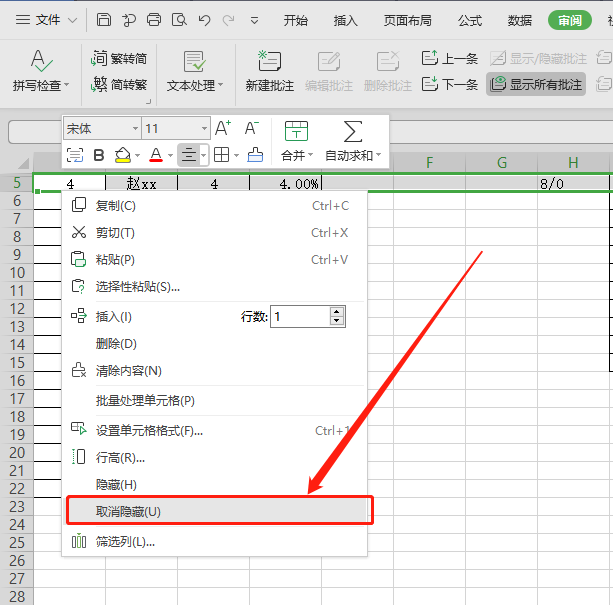Viewport: 613px width, 605px height.
Task: Expand the 自动求和 dropdown arrow
Action: pyautogui.click(x=378, y=155)
